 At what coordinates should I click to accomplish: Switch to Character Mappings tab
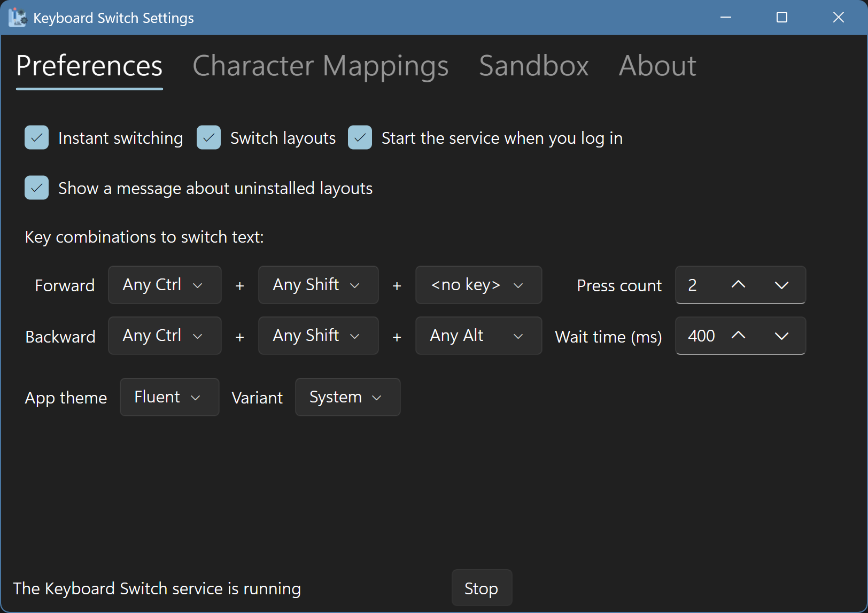(x=320, y=66)
